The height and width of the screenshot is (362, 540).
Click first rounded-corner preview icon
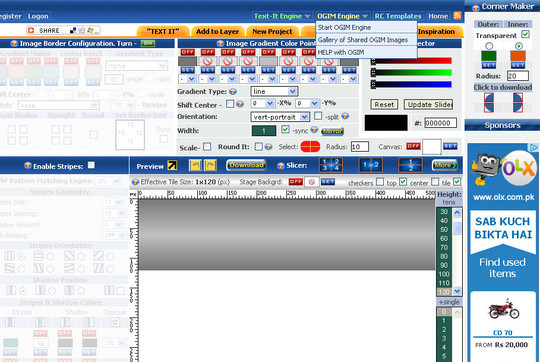[195, 165]
